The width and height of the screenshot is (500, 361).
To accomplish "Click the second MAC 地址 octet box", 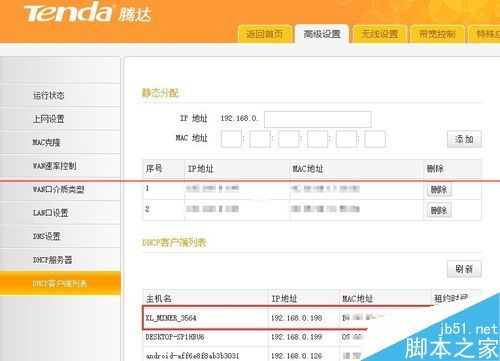I will pyautogui.click(x=260, y=139).
